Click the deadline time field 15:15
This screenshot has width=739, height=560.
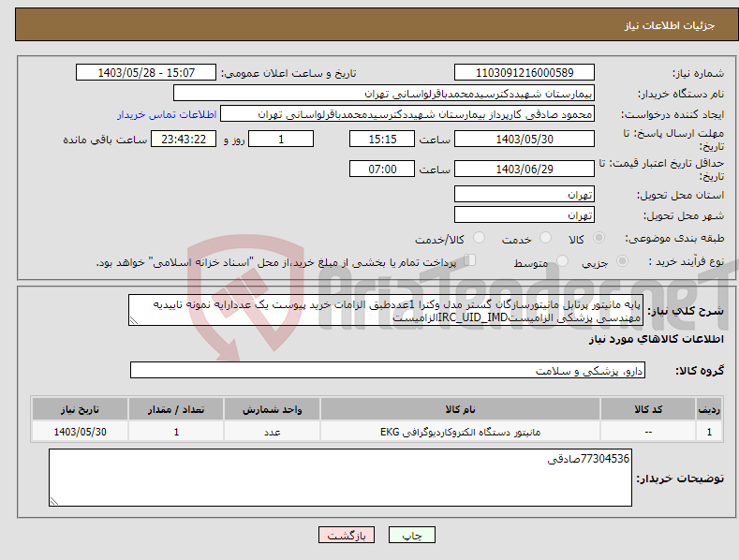[x=382, y=139]
